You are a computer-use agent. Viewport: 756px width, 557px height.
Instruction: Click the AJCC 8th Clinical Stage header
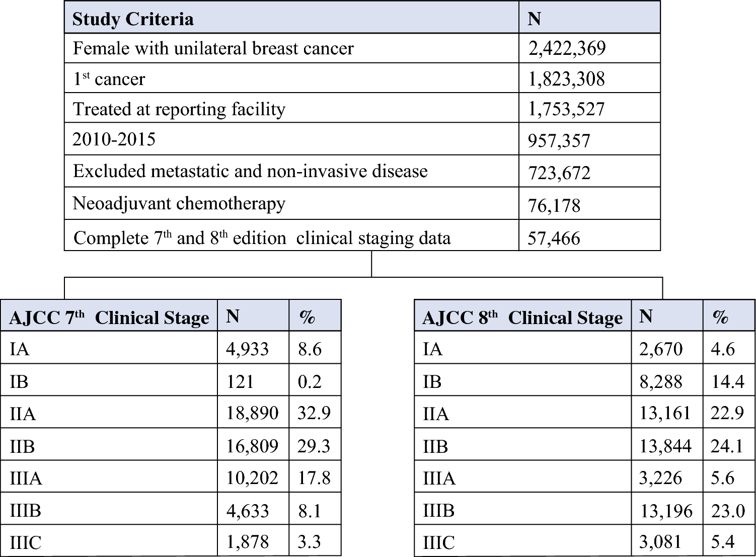tap(522, 317)
